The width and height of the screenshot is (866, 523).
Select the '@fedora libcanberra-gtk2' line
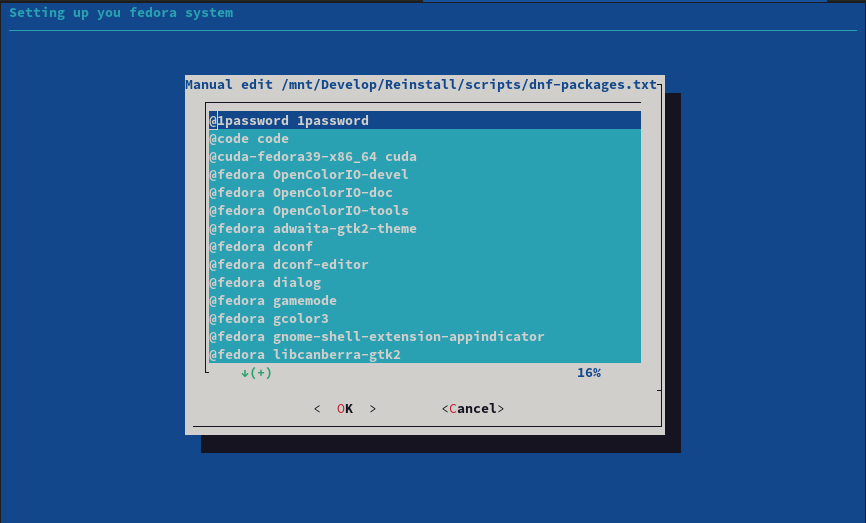coord(425,355)
